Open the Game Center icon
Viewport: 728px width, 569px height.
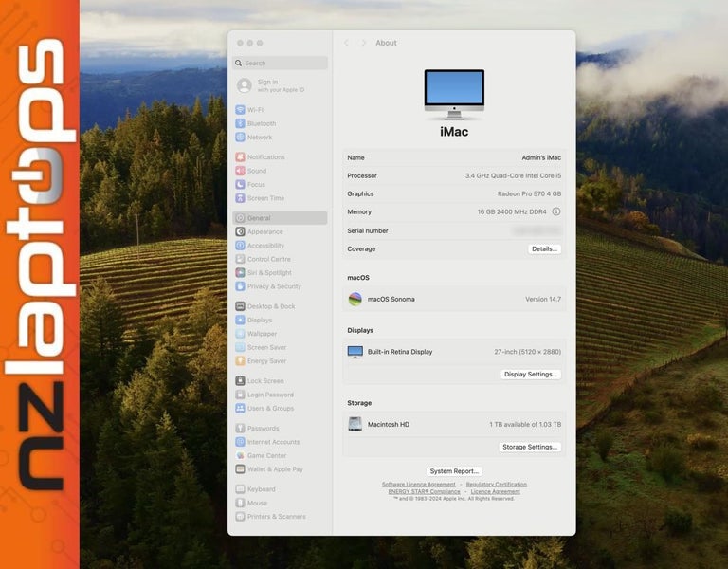[240, 455]
